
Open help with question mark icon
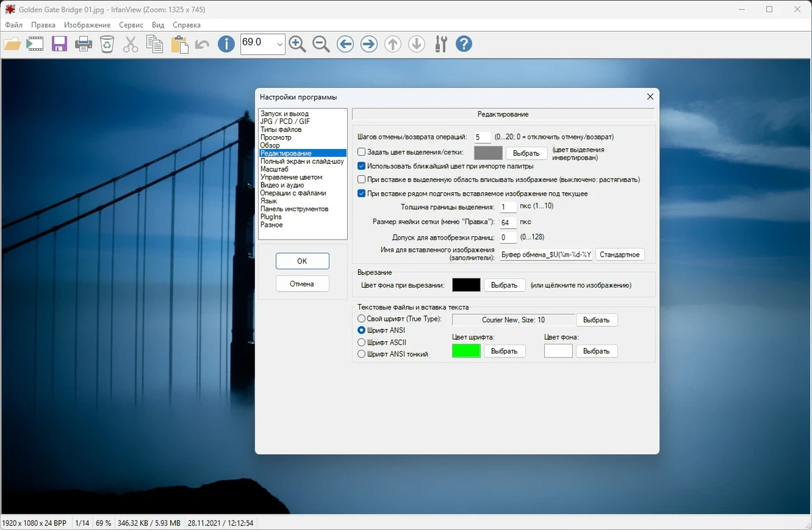pyautogui.click(x=464, y=45)
